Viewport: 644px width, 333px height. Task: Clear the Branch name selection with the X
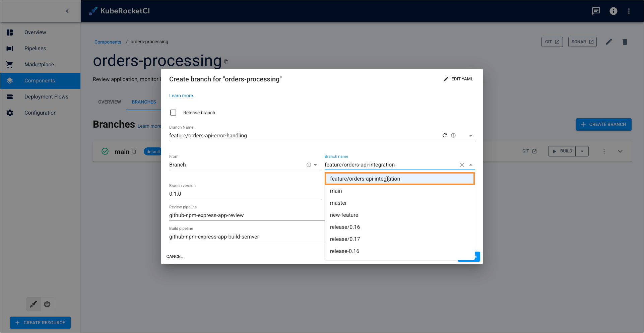coord(462,164)
